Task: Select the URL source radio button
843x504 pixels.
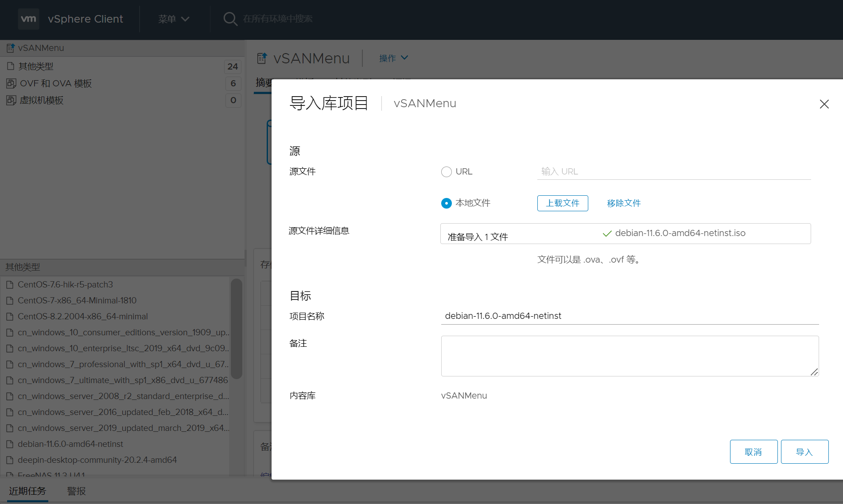Action: pyautogui.click(x=446, y=171)
